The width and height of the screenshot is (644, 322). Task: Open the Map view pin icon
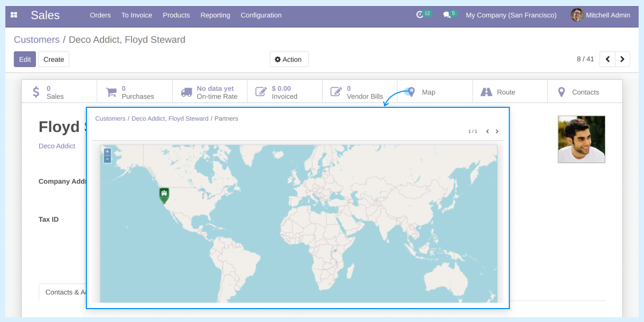click(x=411, y=92)
